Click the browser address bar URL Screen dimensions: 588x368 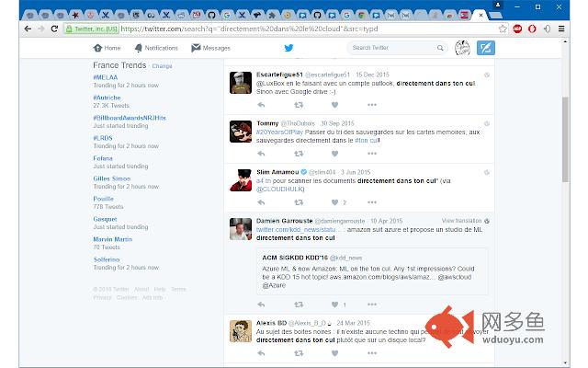click(249, 29)
